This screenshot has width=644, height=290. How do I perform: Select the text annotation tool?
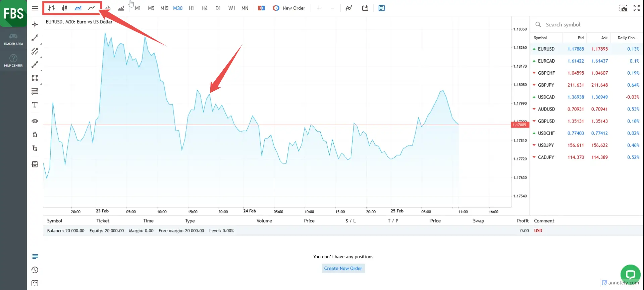[35, 105]
